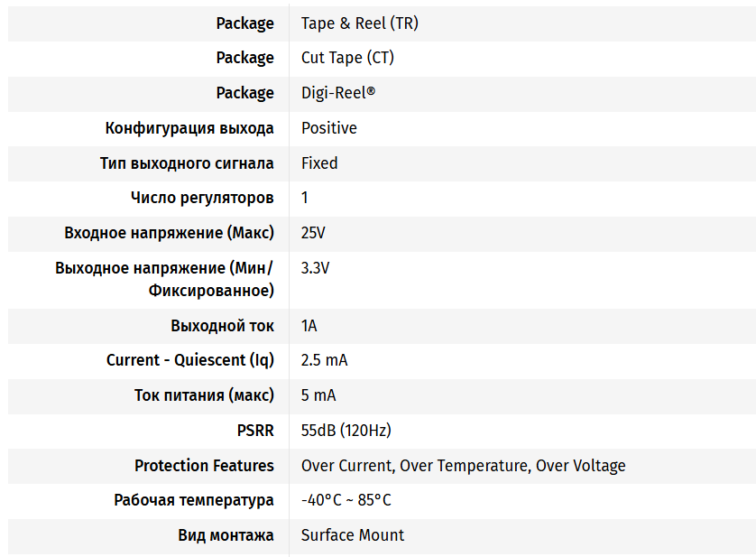
Task: Click the "55dB (120Hz)" PSRR value
Action: (x=346, y=431)
